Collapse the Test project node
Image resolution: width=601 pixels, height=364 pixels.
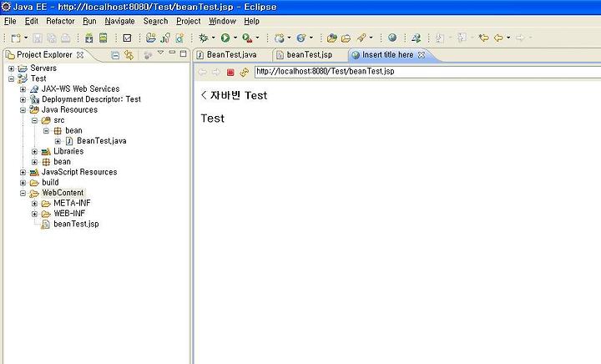coord(12,79)
